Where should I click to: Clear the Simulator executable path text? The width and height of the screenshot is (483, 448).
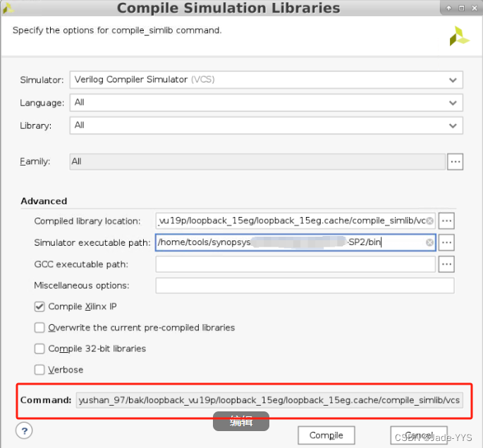tap(429, 243)
